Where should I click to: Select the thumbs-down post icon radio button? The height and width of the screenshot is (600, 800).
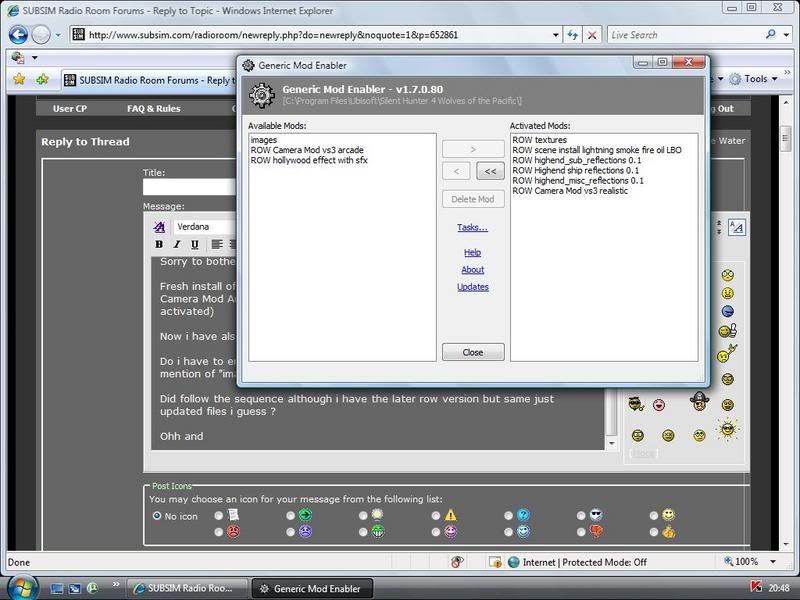(x=581, y=532)
